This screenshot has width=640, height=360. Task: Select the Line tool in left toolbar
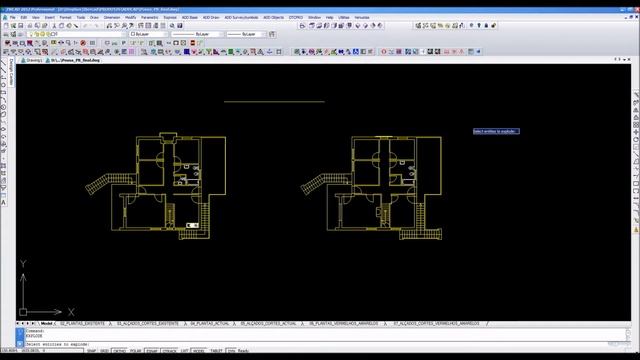pos(4,64)
